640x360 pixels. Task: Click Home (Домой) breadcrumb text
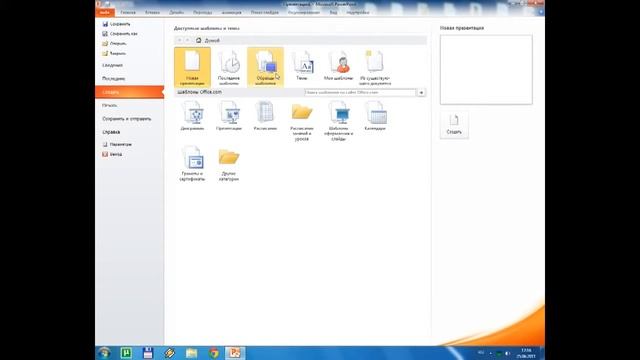point(212,40)
